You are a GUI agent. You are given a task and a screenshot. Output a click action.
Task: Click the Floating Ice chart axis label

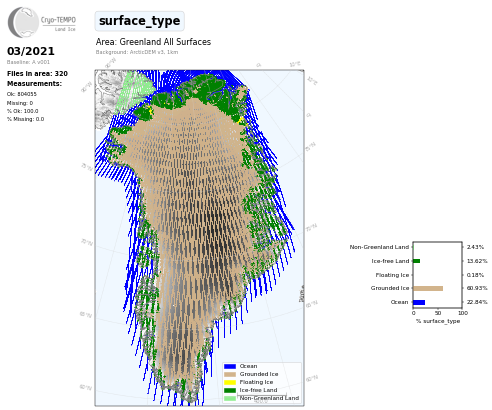392,275
